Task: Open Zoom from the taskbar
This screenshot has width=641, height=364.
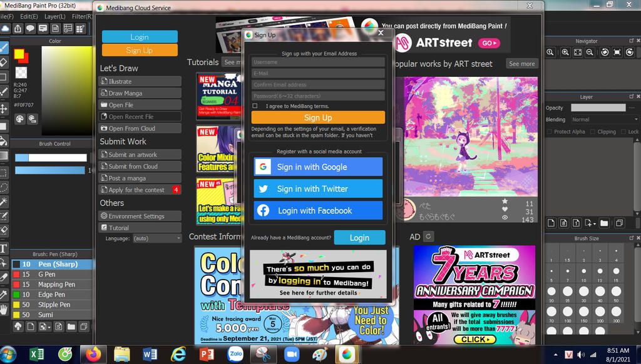Action: (292, 354)
